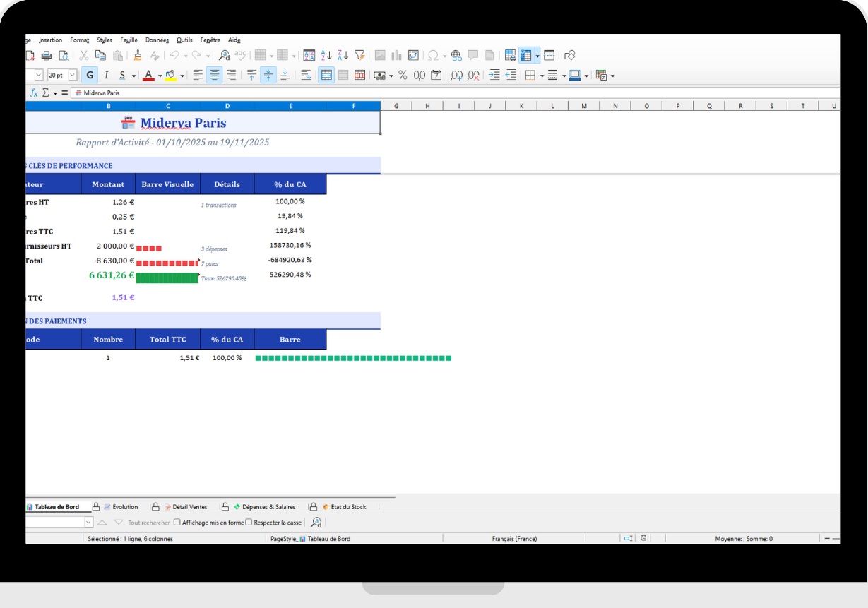The image size is (868, 608).
Task: Switch to the Dépenses & Salaires sheet tab
Action: [x=268, y=507]
